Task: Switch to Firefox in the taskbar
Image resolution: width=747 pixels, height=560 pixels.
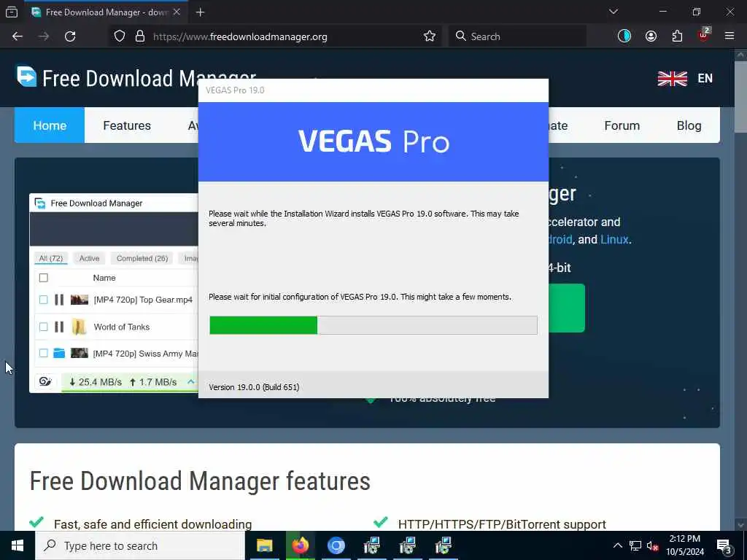Action: coord(300,545)
